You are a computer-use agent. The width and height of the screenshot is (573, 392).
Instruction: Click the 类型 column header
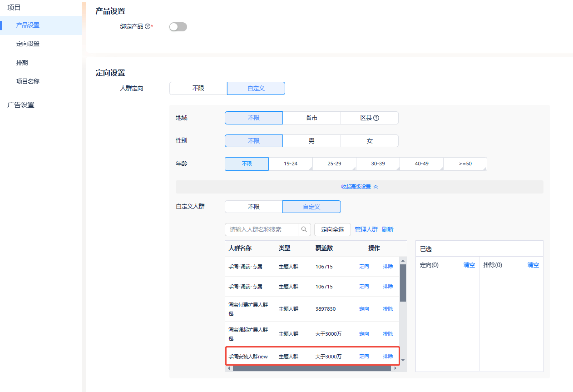pyautogui.click(x=285, y=248)
